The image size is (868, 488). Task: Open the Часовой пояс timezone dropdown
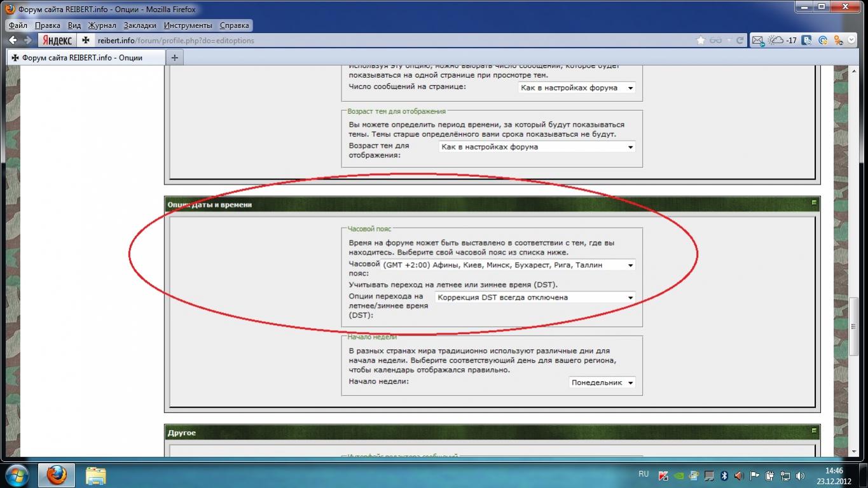point(508,265)
